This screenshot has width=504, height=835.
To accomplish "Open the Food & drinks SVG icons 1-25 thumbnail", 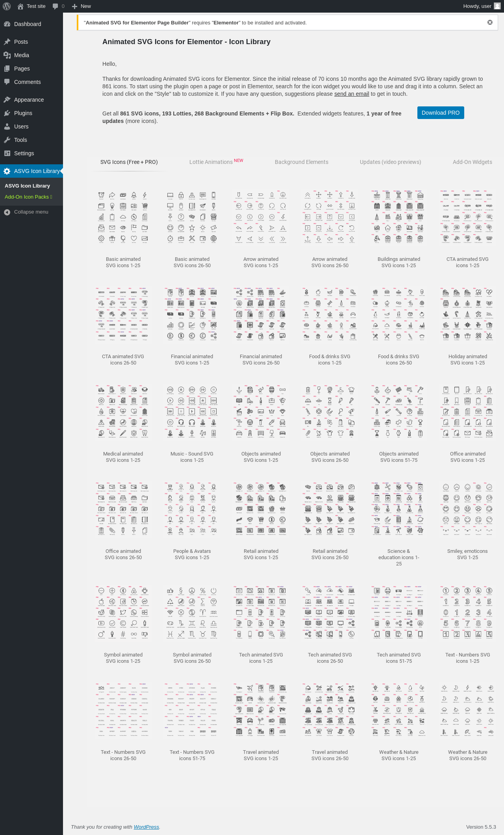I will (330, 314).
